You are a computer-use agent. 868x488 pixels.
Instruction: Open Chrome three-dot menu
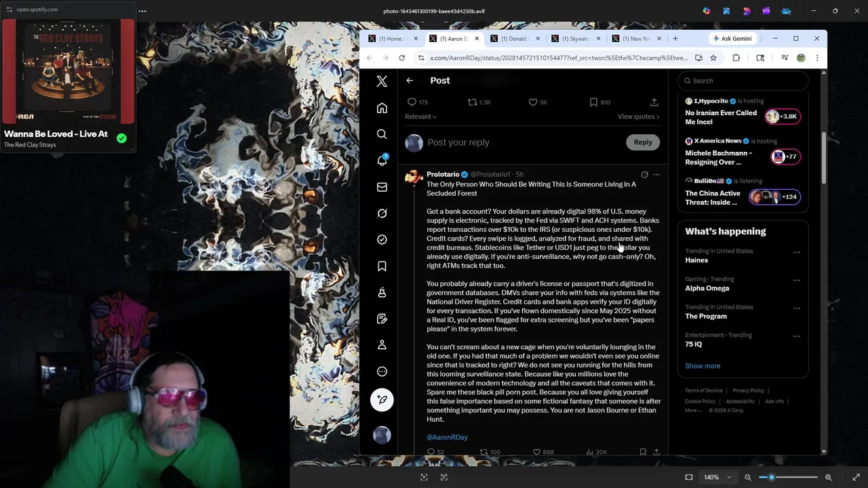(x=817, y=58)
